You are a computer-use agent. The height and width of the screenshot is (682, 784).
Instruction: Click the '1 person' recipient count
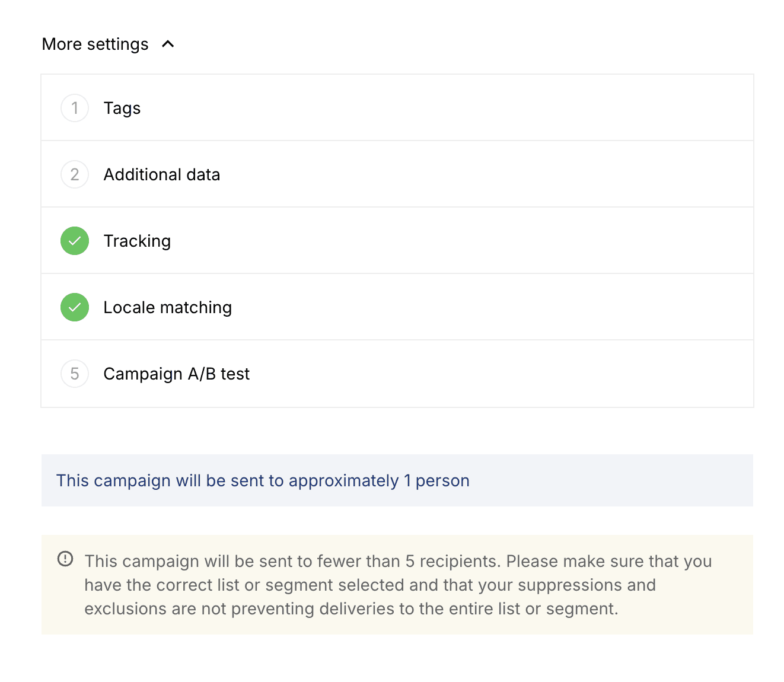point(436,480)
